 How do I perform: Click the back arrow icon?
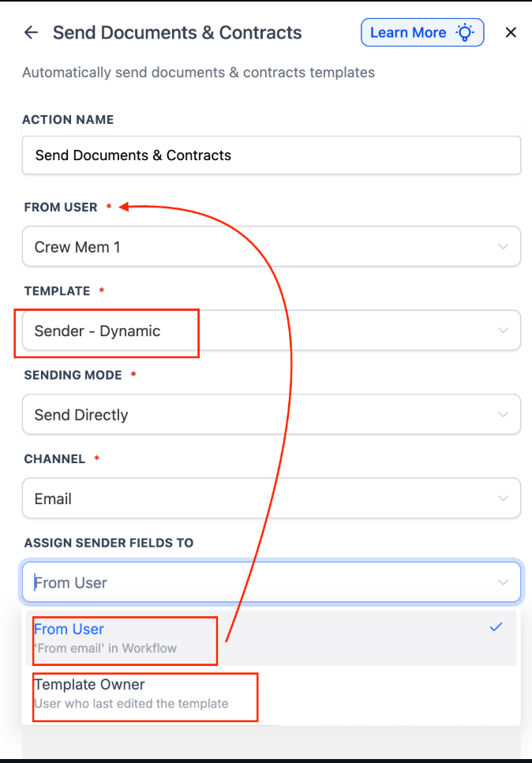point(31,32)
